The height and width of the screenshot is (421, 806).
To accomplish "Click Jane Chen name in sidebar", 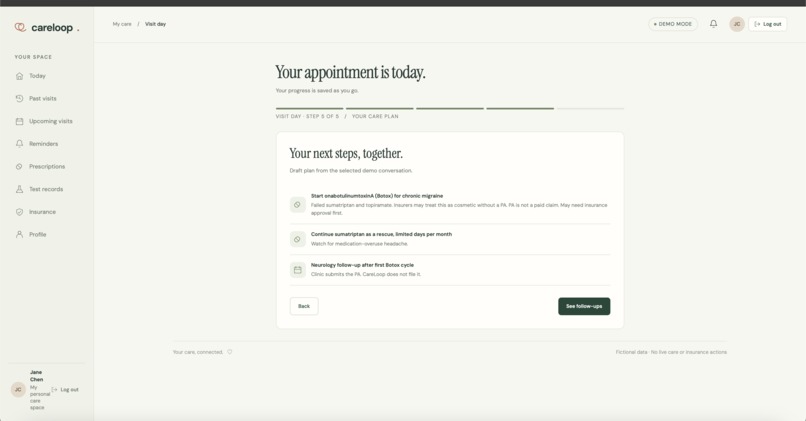I will pyautogui.click(x=36, y=376).
